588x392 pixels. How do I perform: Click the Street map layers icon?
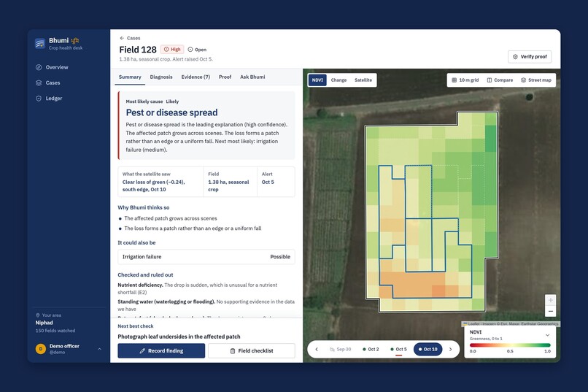coord(524,80)
